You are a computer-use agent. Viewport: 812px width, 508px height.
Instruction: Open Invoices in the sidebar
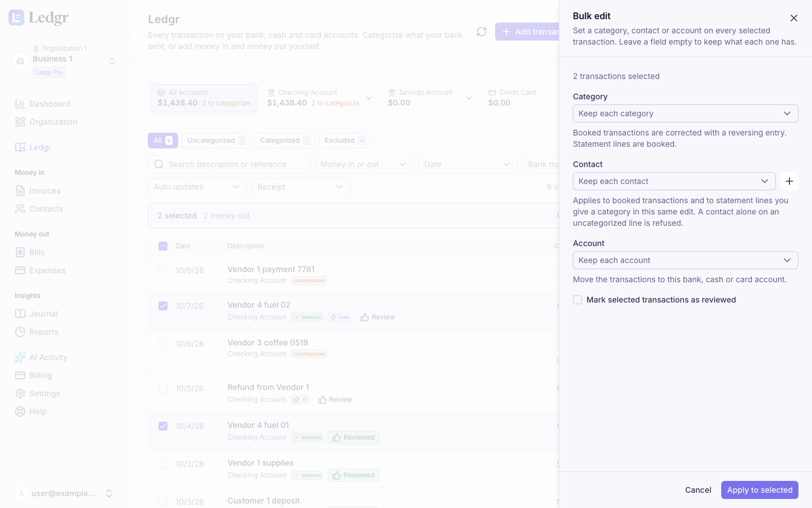(x=65, y=191)
